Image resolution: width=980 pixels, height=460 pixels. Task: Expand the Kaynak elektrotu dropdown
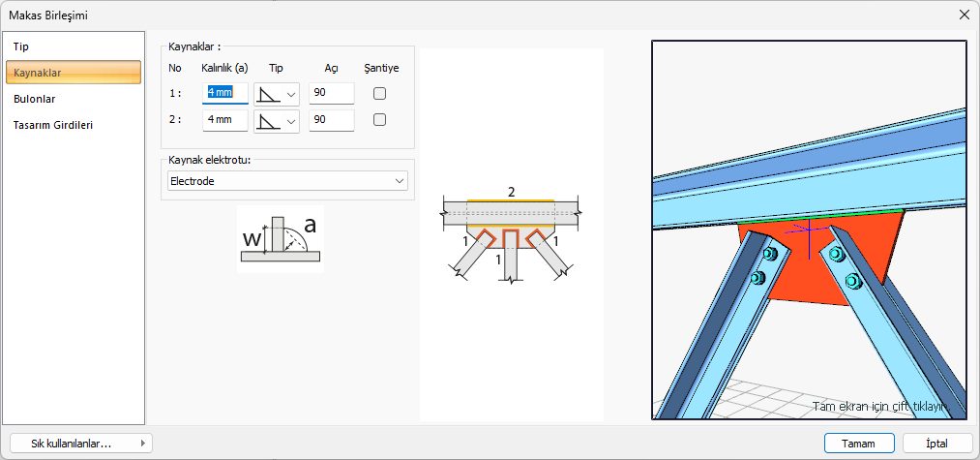click(286, 181)
